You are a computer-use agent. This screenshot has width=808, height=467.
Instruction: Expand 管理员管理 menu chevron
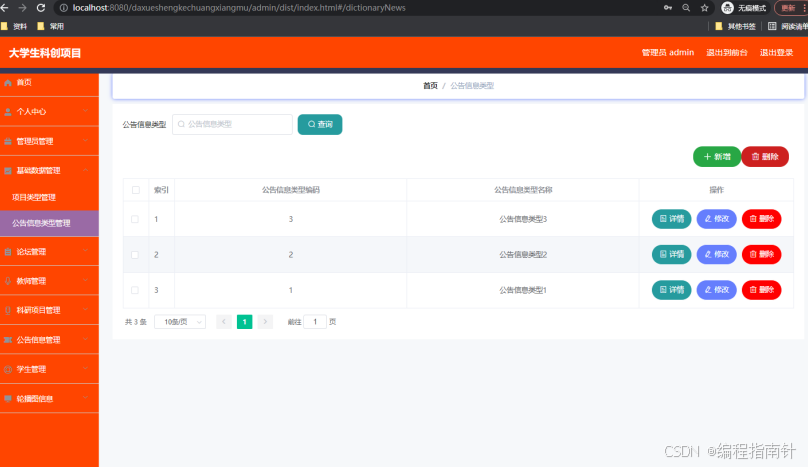(86, 140)
